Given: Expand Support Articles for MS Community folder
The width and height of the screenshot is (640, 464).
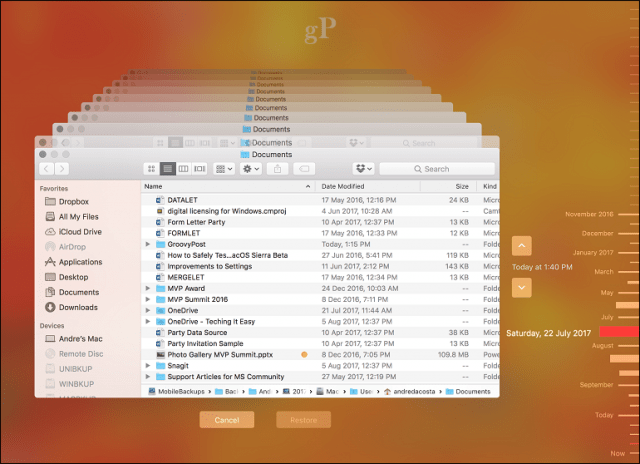Looking at the screenshot, I should [148, 376].
